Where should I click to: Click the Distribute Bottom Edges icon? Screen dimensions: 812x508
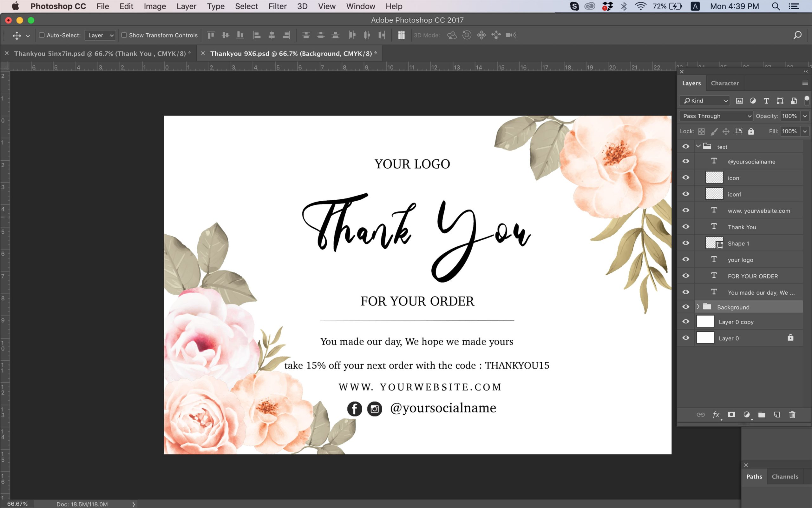[336, 35]
